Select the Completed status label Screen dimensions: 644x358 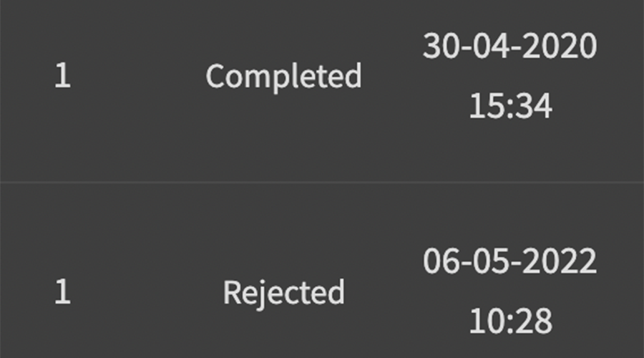pos(283,77)
